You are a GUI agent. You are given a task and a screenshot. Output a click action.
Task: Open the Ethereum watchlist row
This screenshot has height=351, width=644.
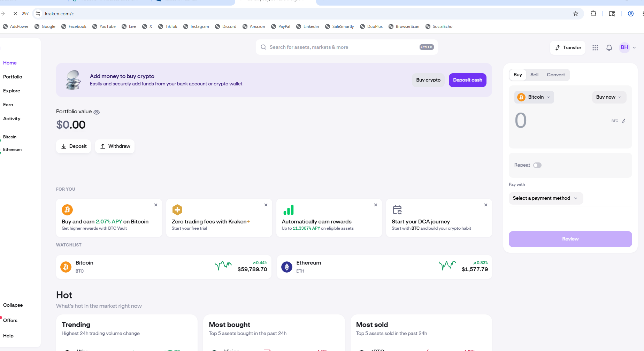(384, 267)
